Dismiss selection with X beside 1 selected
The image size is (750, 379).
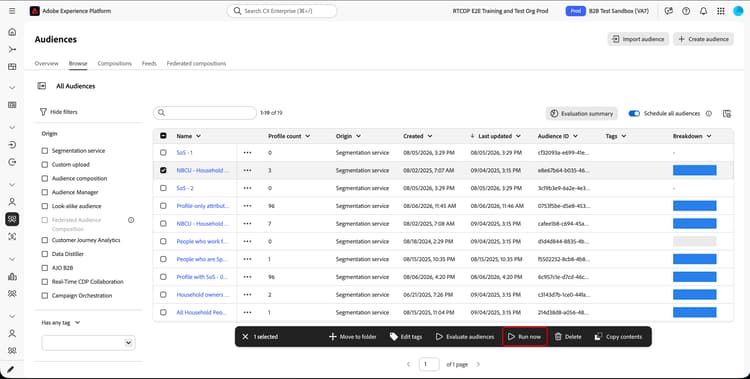245,337
